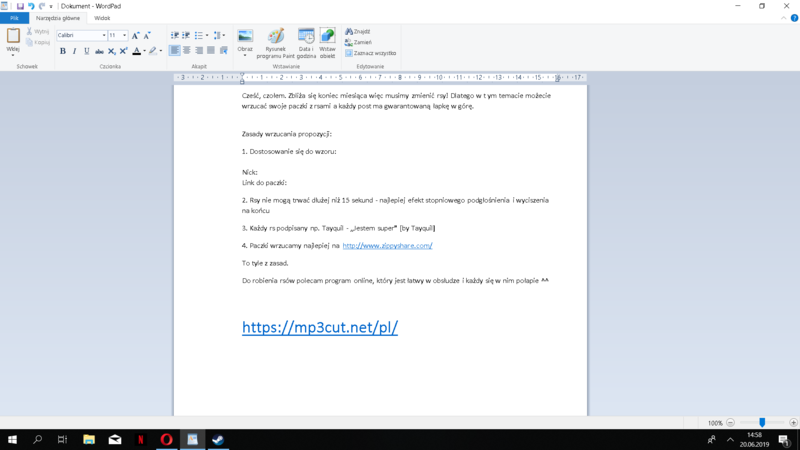The width and height of the screenshot is (800, 450).
Task: Open the highlight color dropdown arrow
Action: coord(161,51)
